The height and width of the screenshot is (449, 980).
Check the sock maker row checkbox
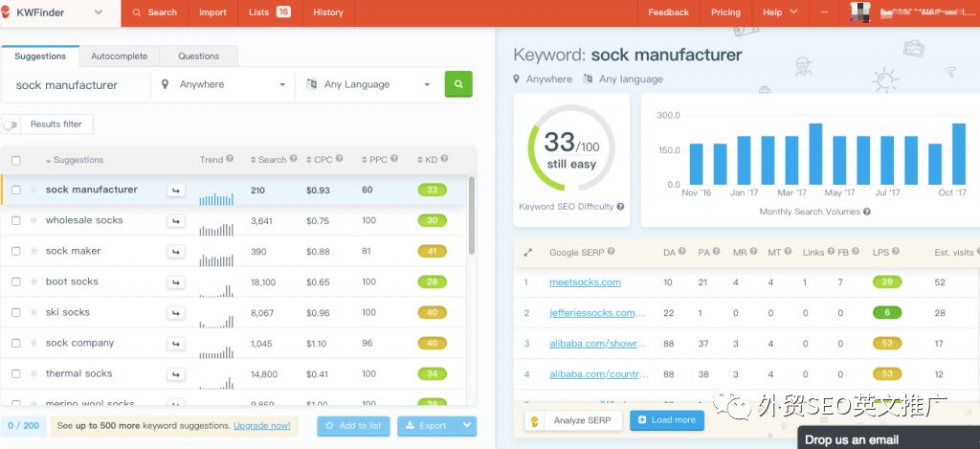[15, 251]
